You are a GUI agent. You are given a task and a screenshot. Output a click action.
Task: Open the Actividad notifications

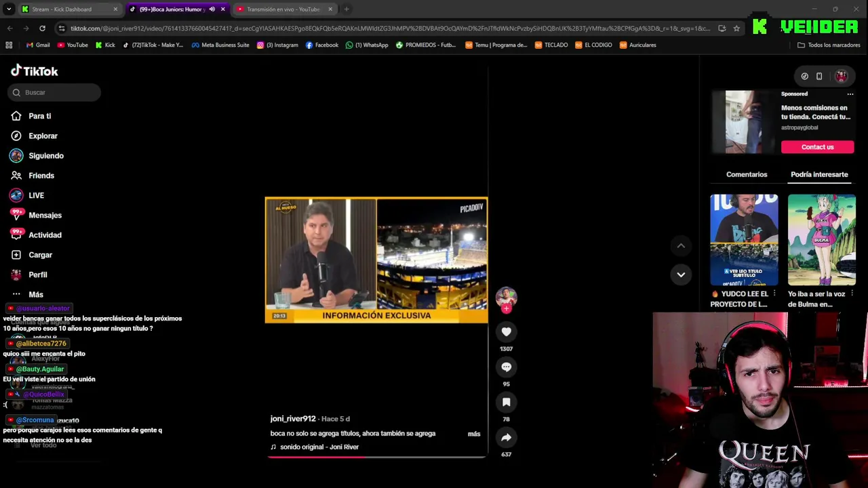36,235
